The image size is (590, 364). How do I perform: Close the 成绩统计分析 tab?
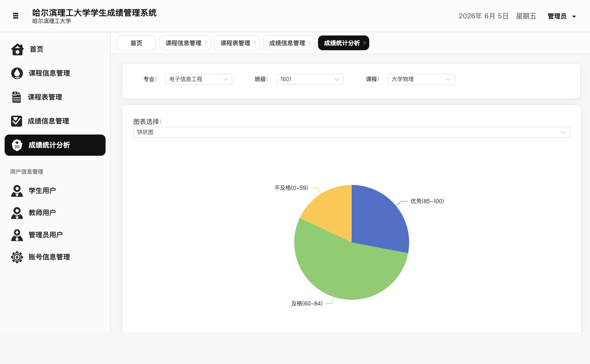point(365,43)
